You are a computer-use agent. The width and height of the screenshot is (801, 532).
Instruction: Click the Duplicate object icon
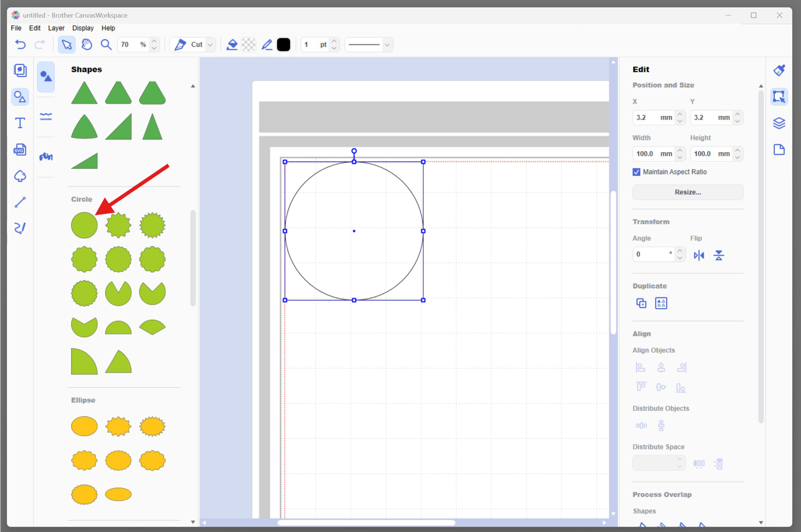pos(641,303)
